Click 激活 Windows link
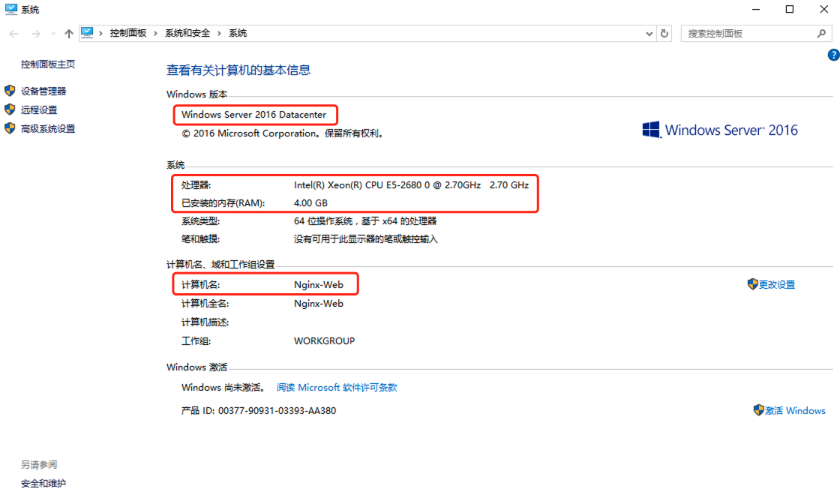840x504 pixels. 795,411
